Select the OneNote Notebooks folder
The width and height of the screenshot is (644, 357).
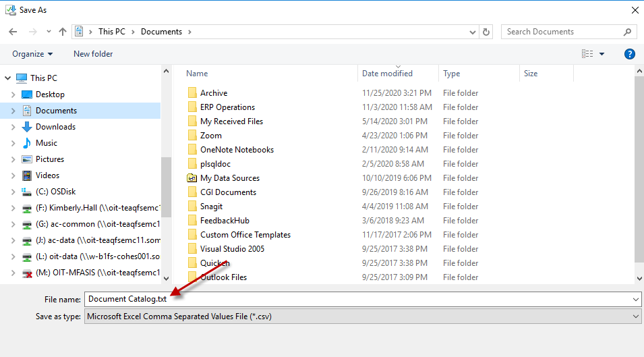coord(237,150)
